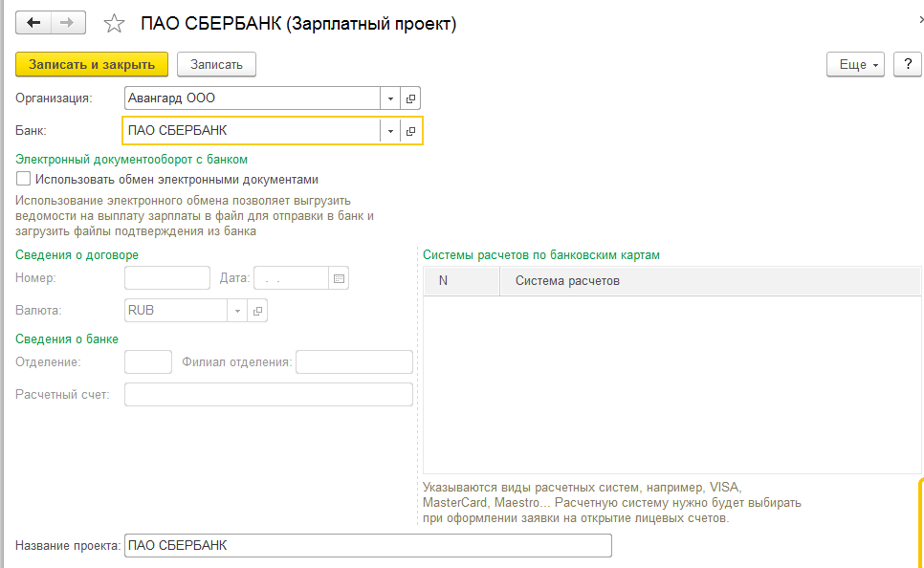Screen dimensions: 924x568
Task: Click the Расчетный счет input field
Action: coord(269,395)
